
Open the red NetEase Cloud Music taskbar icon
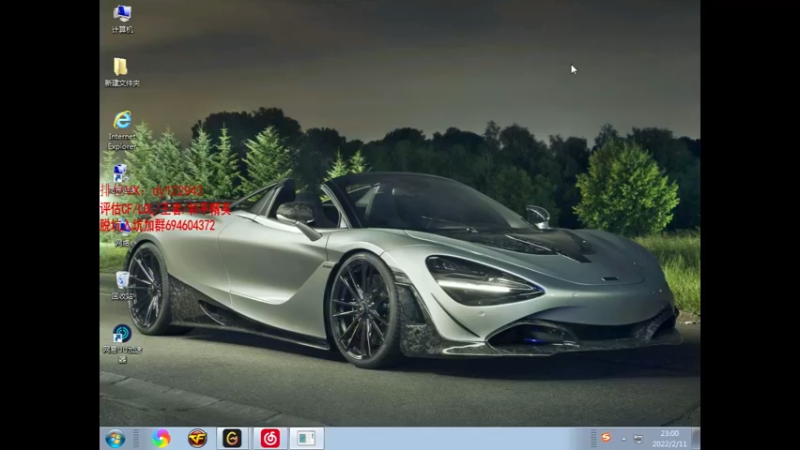(x=270, y=439)
